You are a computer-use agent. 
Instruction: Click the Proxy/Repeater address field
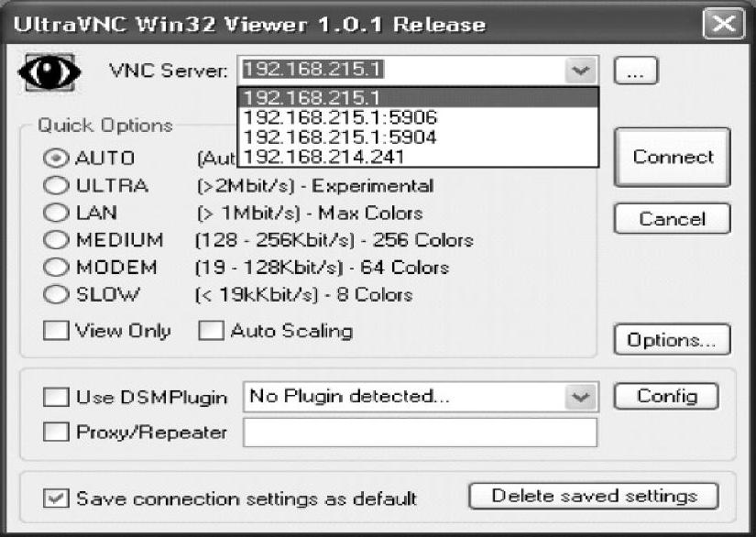tap(420, 433)
